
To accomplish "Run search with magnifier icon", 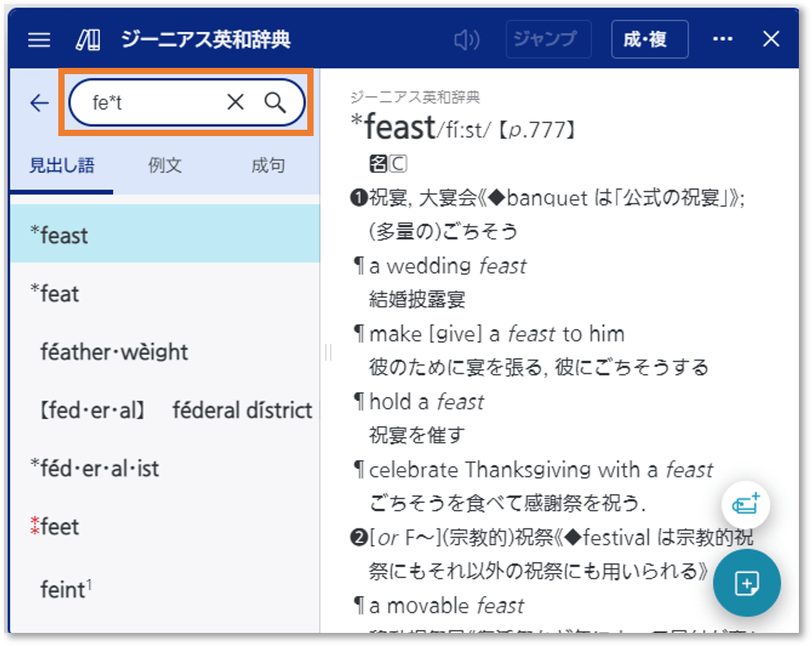I will pos(275,103).
